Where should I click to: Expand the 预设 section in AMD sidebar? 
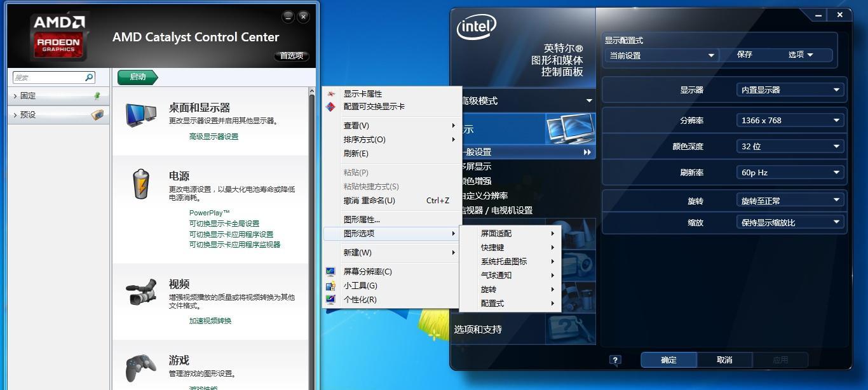pos(58,115)
